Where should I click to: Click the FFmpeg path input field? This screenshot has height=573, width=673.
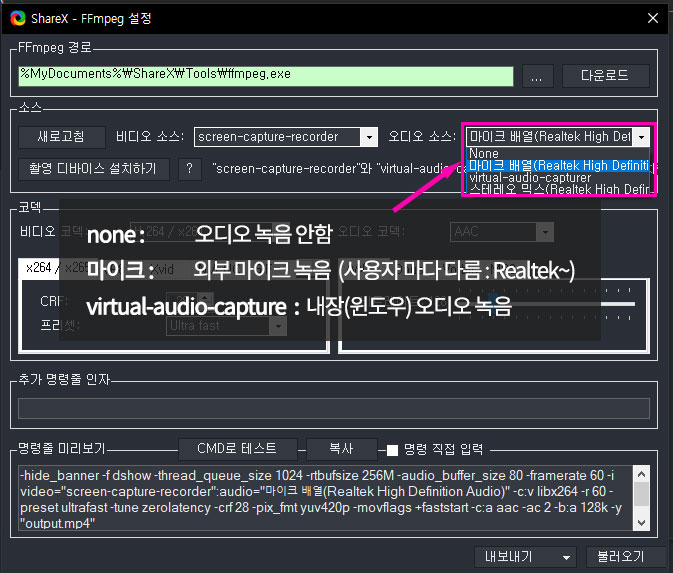[266, 76]
